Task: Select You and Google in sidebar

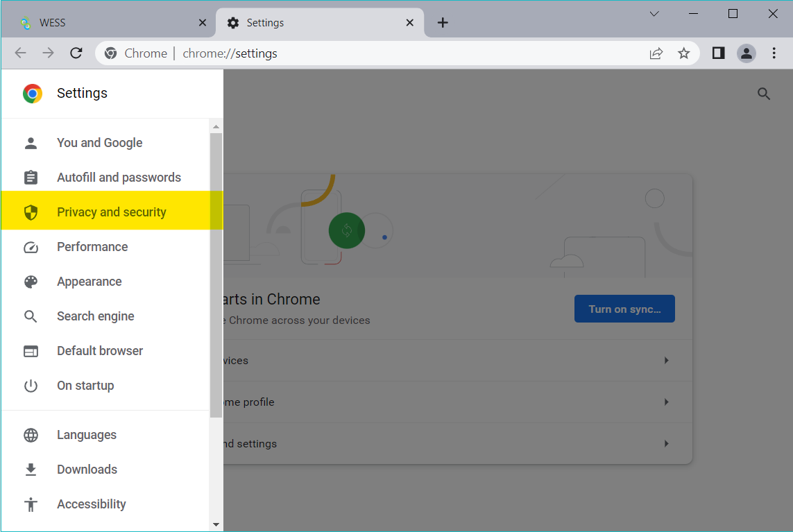Action: coord(105,143)
